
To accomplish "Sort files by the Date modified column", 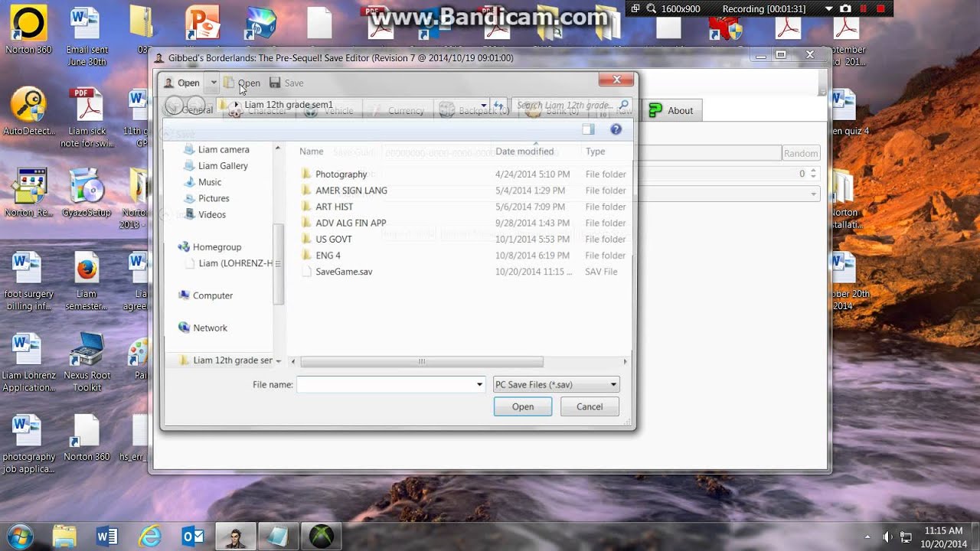I will pos(524,152).
